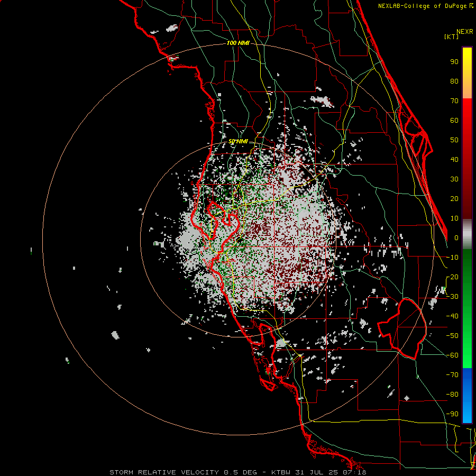Image resolution: width=476 pixels, height=476 pixels.
Task: Click the STORM RELATIVE VELOCITY caption text
Action: (164, 472)
